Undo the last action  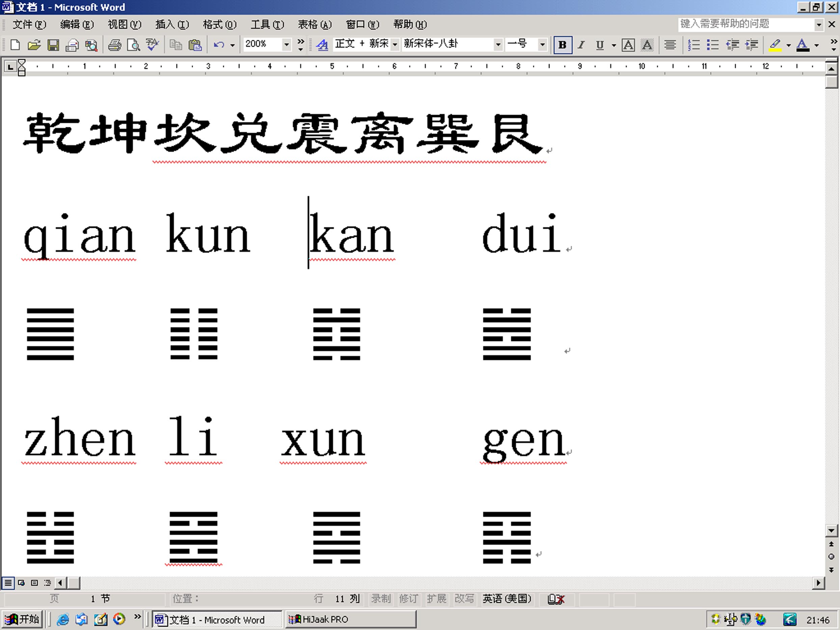click(x=219, y=45)
